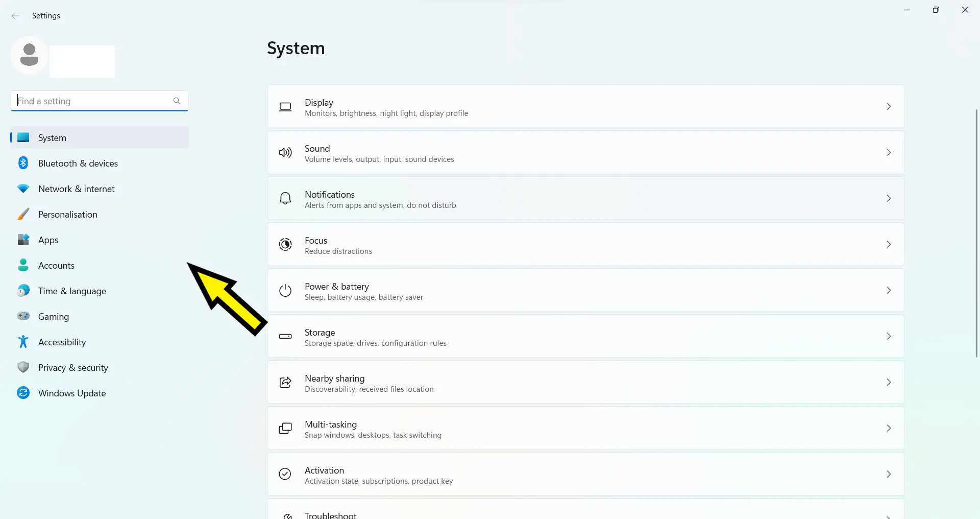Click the Bluetooth icon in sidebar
Image resolution: width=980 pixels, height=519 pixels.
(x=23, y=163)
